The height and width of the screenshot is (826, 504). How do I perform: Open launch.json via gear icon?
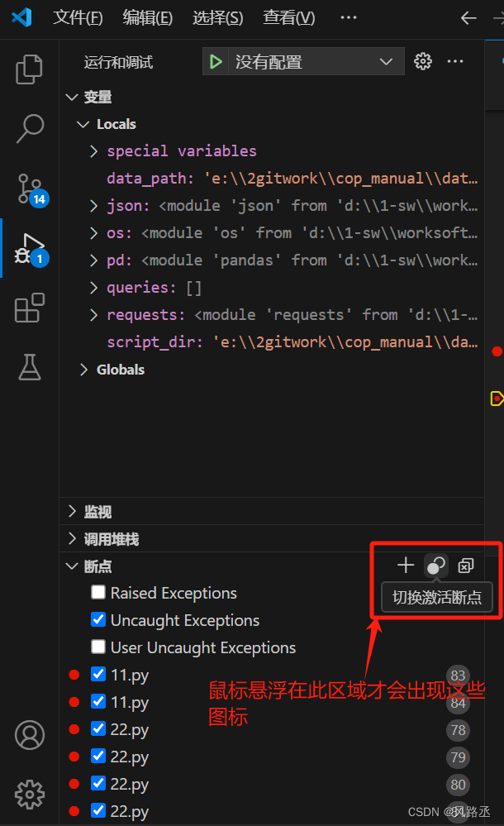click(x=422, y=62)
